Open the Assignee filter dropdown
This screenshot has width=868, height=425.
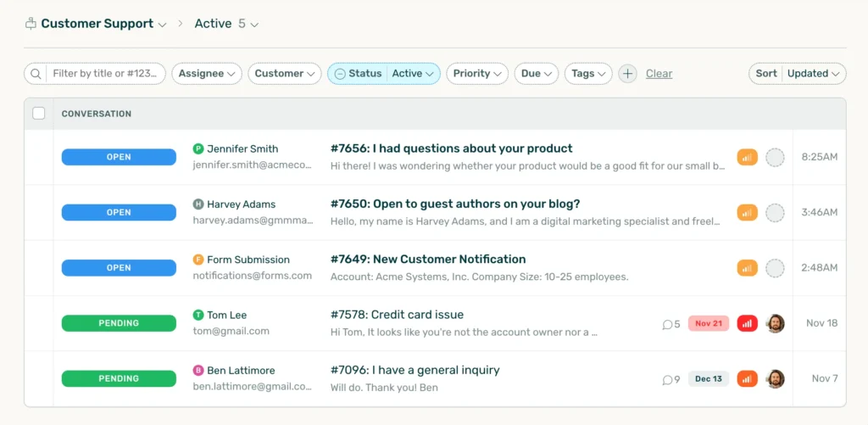pos(207,74)
